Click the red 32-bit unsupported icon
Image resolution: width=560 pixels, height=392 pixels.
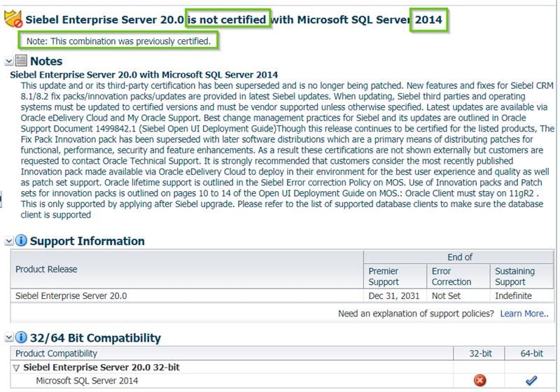pos(479,381)
